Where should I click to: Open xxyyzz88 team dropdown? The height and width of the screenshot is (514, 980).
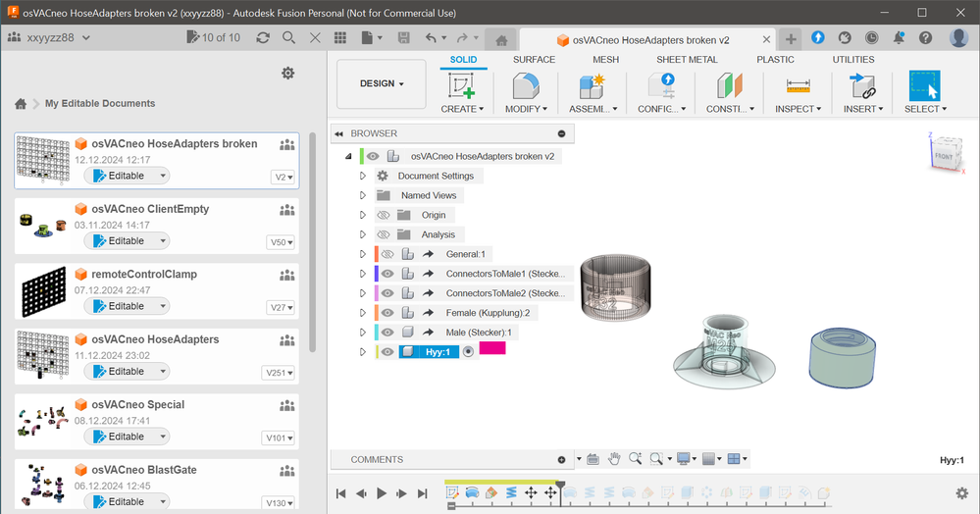click(49, 37)
